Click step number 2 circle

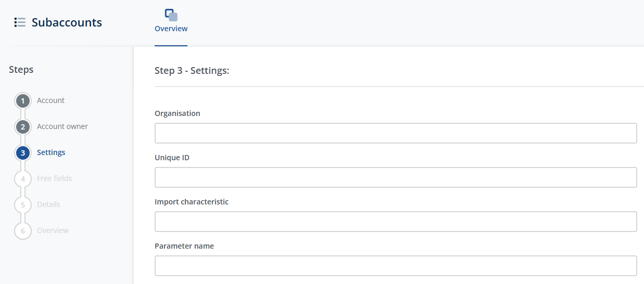pos(23,127)
